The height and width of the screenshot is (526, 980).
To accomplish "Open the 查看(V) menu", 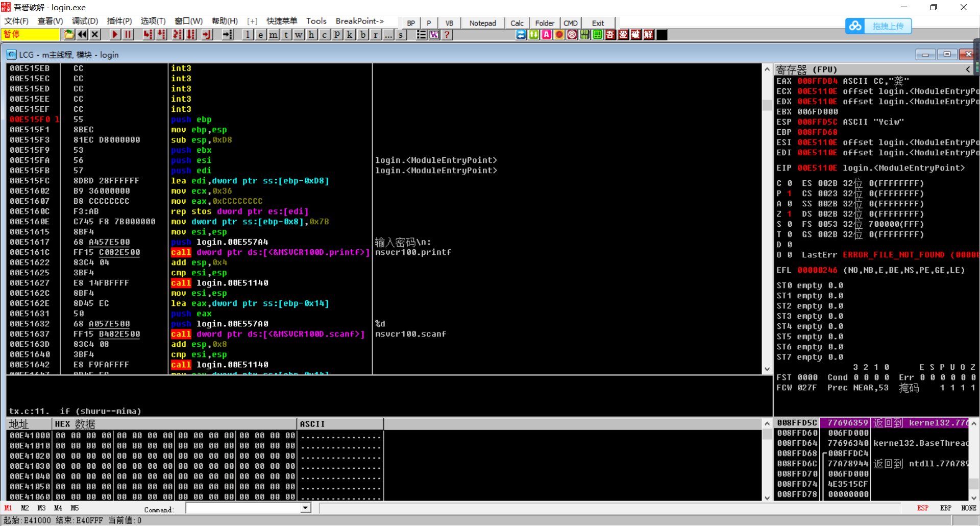I will pyautogui.click(x=50, y=21).
